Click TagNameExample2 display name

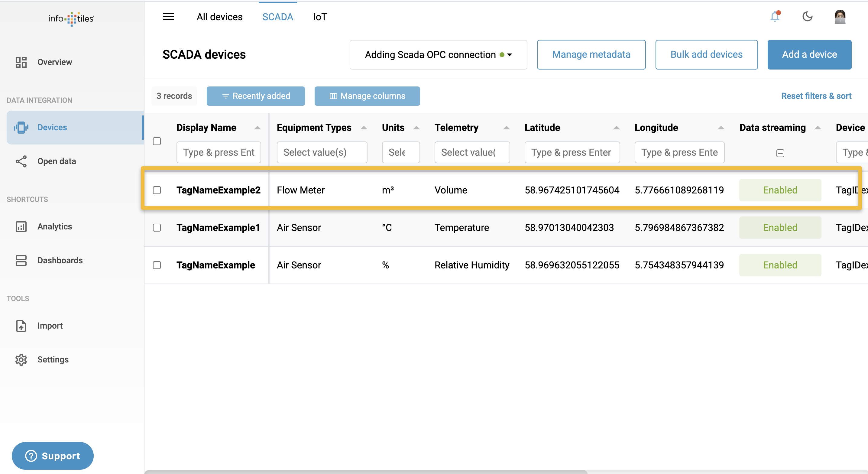[218, 190]
